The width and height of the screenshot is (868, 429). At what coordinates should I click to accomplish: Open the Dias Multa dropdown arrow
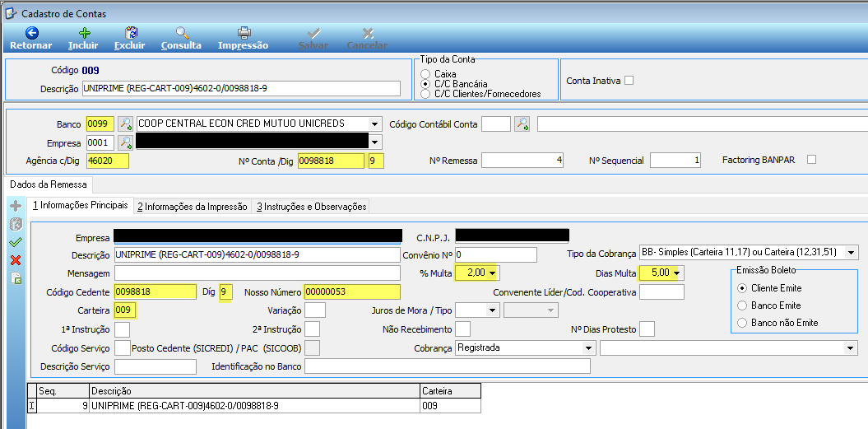(x=676, y=273)
